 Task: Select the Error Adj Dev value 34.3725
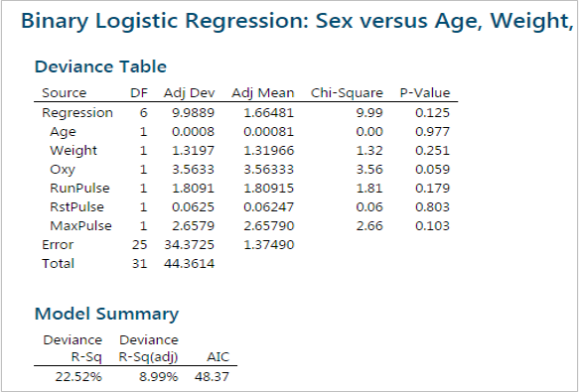tap(189, 245)
